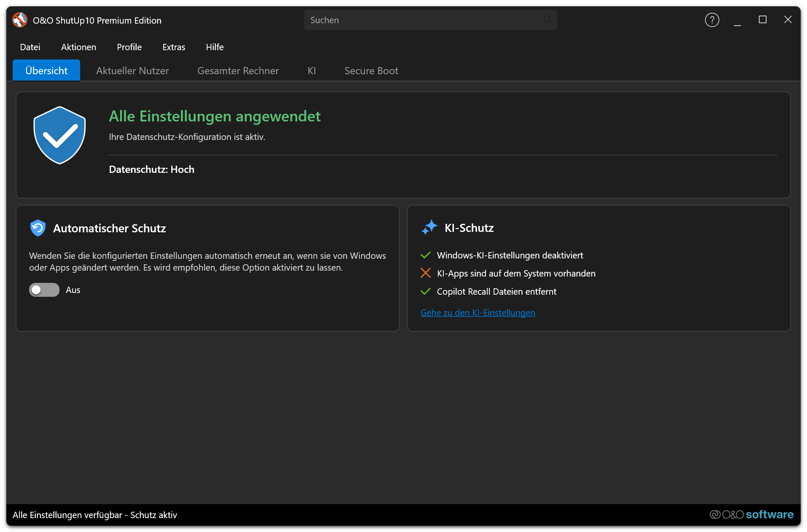Click the search magnifier icon

[x=548, y=20]
